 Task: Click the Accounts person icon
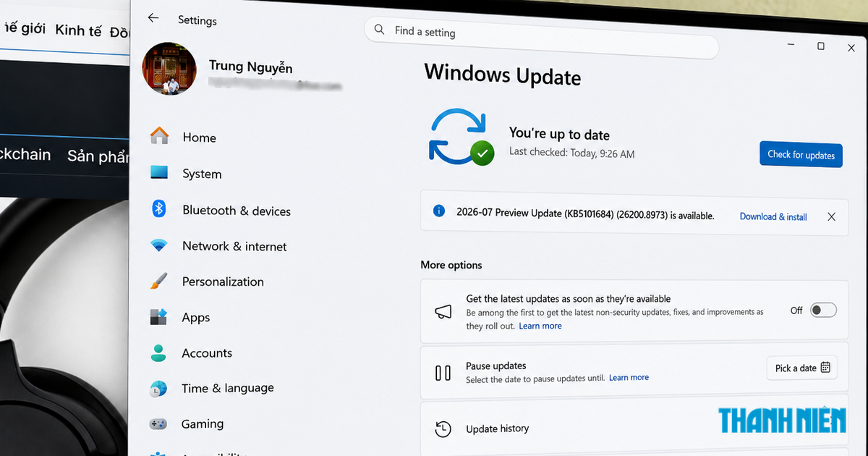pos(158,352)
